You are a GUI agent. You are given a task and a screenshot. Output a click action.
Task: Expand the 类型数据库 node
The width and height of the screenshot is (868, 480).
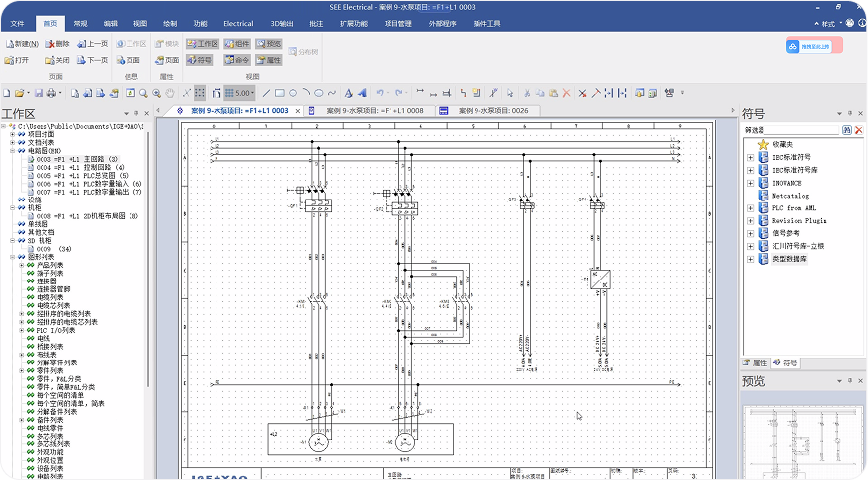[750, 259]
